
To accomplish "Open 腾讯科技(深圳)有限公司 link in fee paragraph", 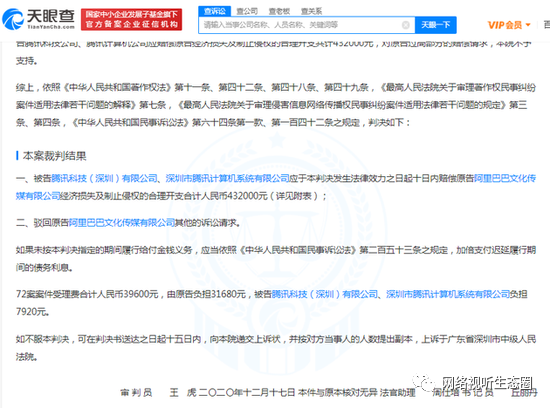I will [x=325, y=294].
